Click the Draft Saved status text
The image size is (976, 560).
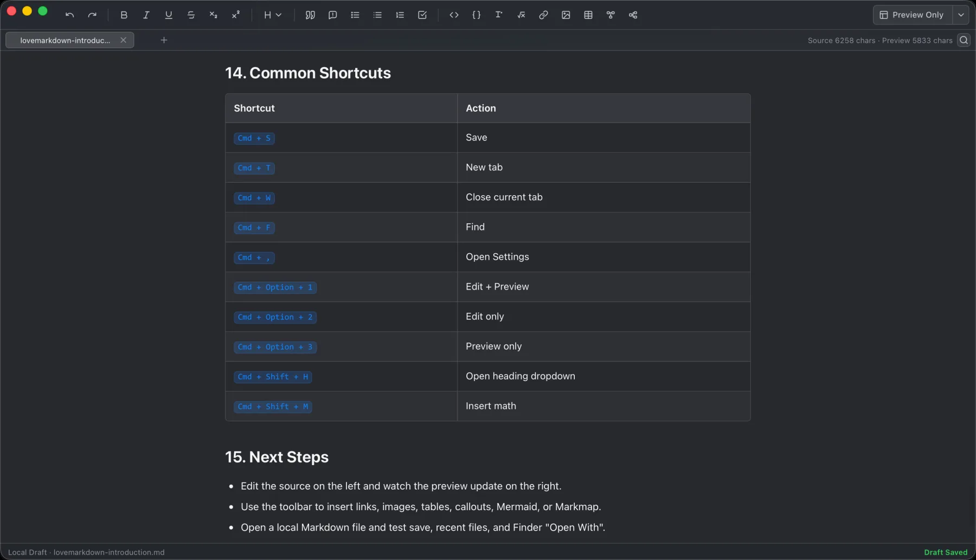click(946, 552)
